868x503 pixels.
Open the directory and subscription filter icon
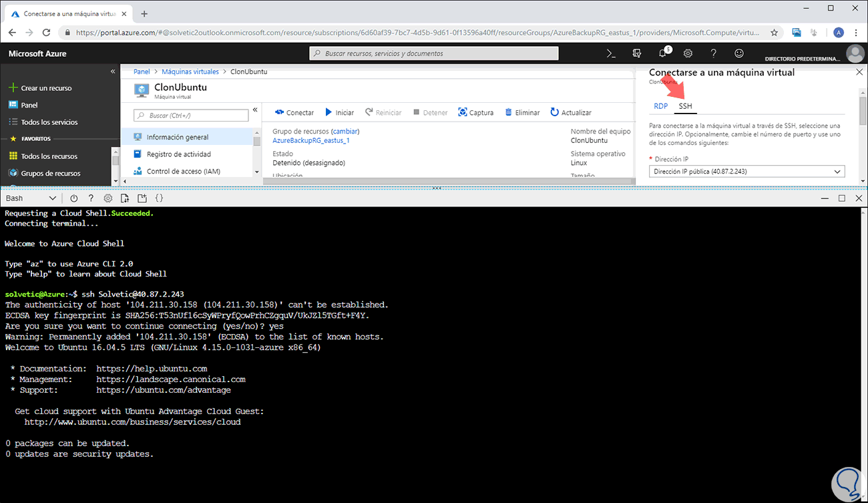pos(637,53)
